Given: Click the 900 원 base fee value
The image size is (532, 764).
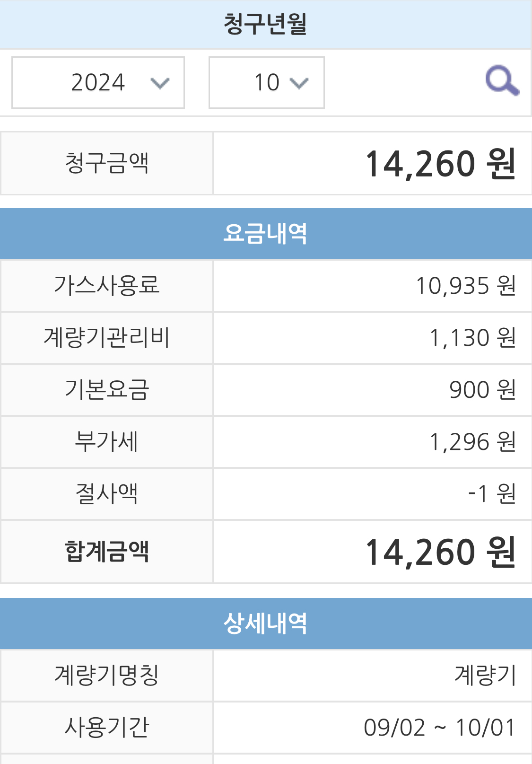Looking at the screenshot, I should click(482, 390).
